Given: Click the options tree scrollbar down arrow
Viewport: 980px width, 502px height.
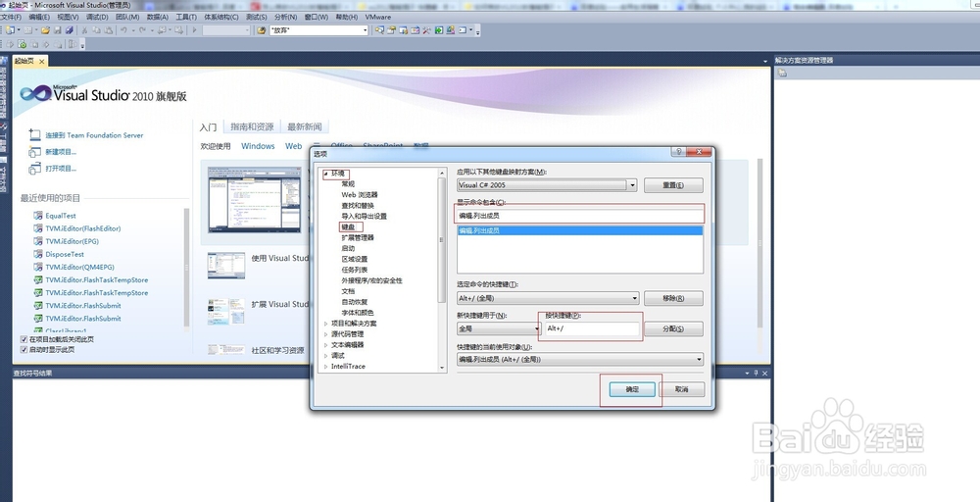Looking at the screenshot, I should [x=443, y=368].
